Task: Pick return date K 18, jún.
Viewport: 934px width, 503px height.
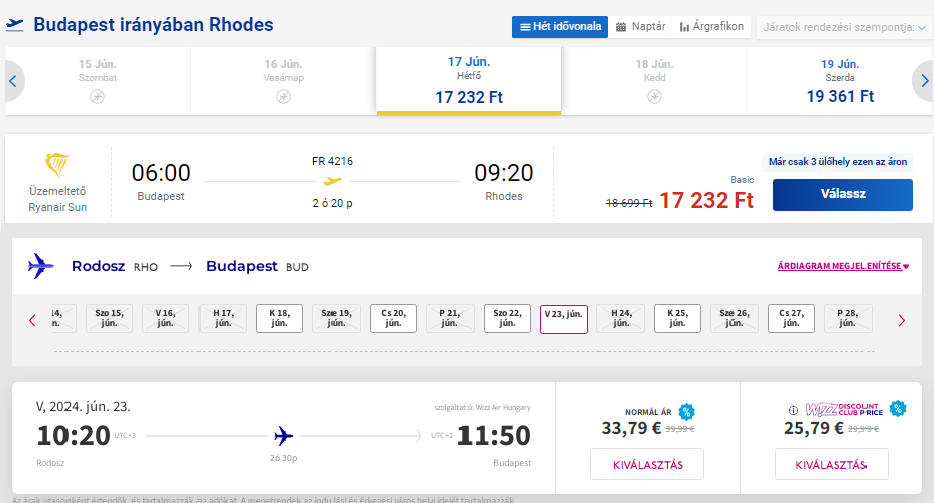Action: click(x=279, y=318)
